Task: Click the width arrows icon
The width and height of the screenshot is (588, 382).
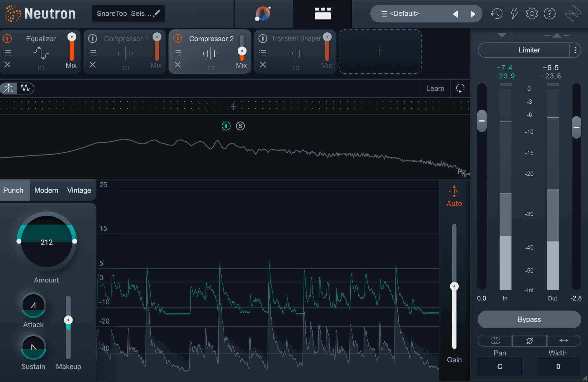Action: [564, 340]
